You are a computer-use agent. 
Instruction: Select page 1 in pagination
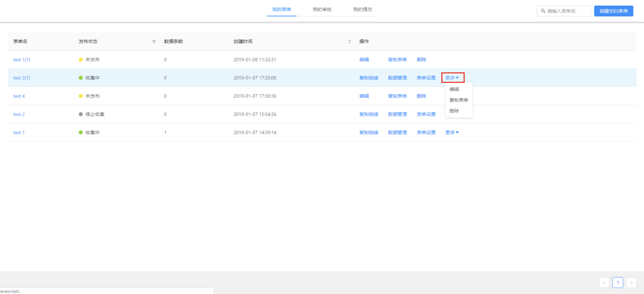point(618,283)
